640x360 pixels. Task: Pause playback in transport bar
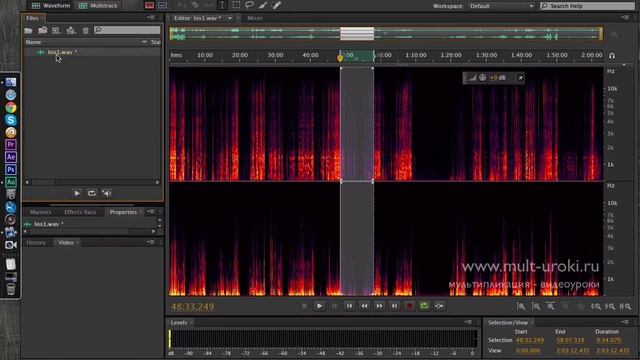click(334, 306)
